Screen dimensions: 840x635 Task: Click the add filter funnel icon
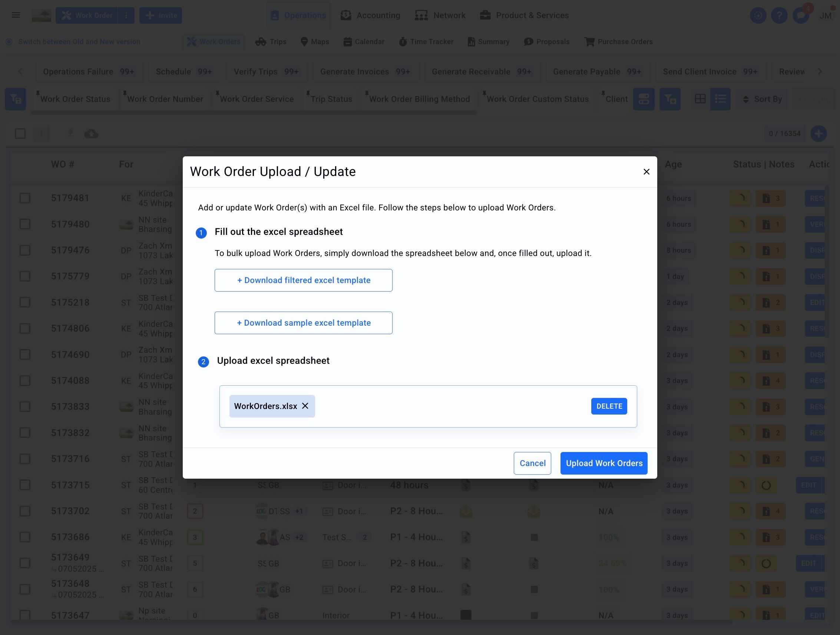tap(669, 99)
